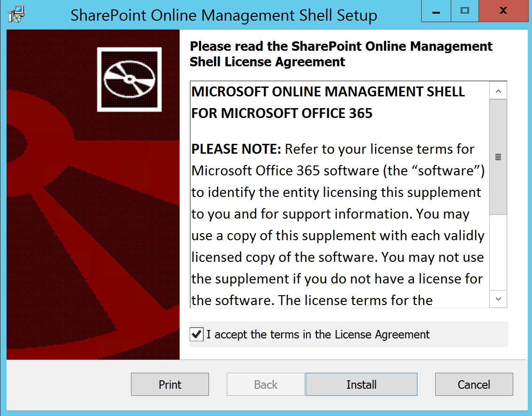This screenshot has width=532, height=416.
Task: Click 'Please read the SharePoint Online Management' heading
Action: tap(341, 46)
